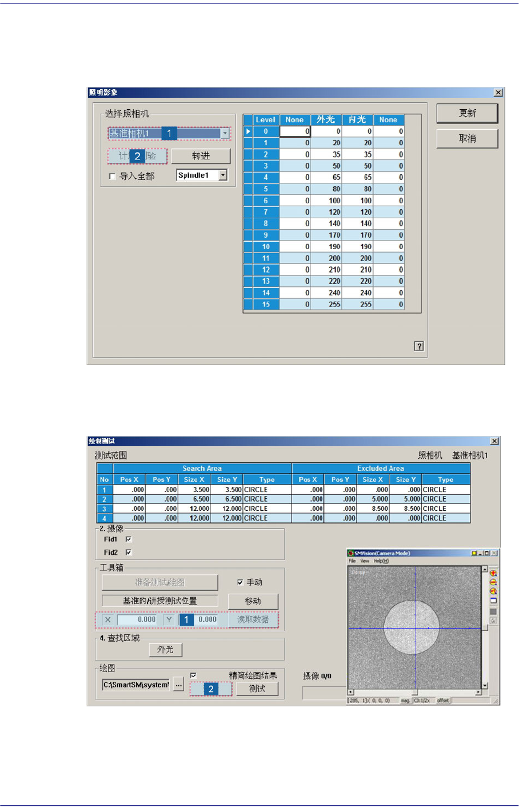Image resolution: width=519 pixels, height=812 pixels.
Task: Click the 准备测试/绘图 button
Action: coord(160,582)
